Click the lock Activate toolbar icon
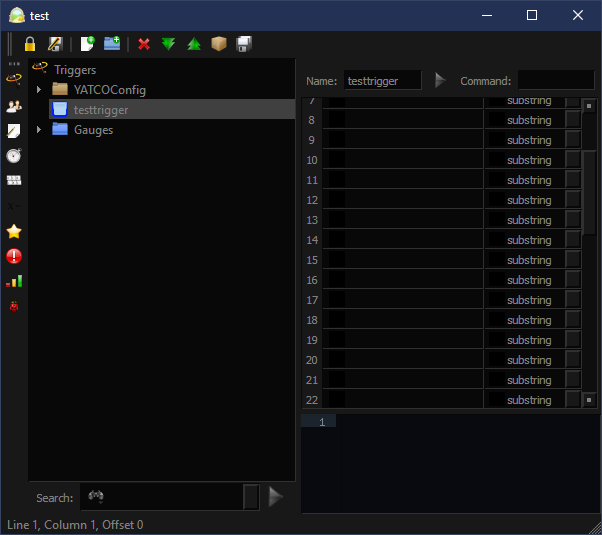The image size is (602, 535). point(30,44)
